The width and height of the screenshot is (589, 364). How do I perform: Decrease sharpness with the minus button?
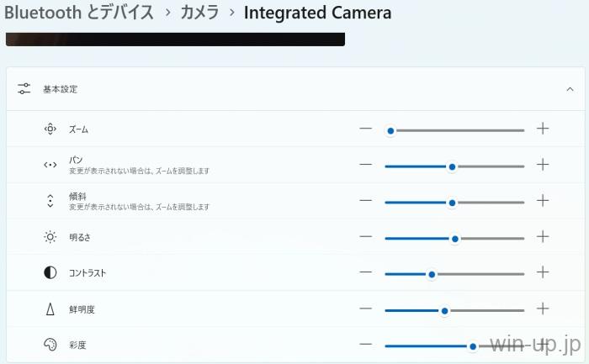pos(365,309)
